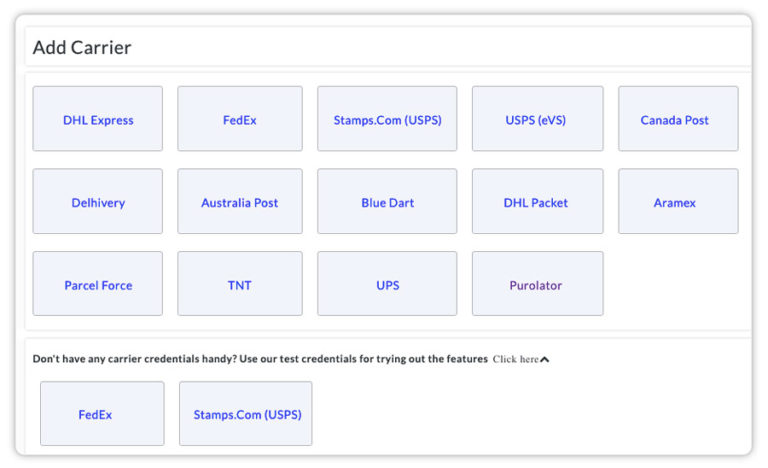The image size is (768, 468).
Task: Select the Aramex carrier tile
Action: 677,202
